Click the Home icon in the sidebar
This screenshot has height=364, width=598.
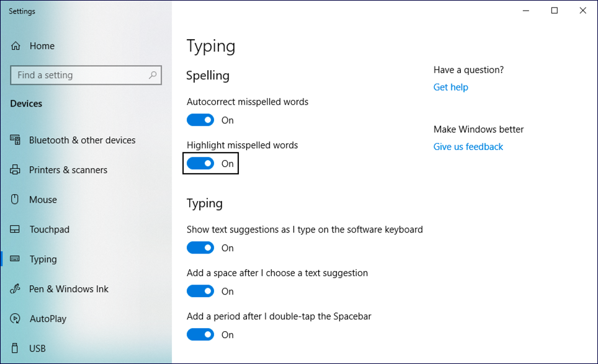(17, 45)
